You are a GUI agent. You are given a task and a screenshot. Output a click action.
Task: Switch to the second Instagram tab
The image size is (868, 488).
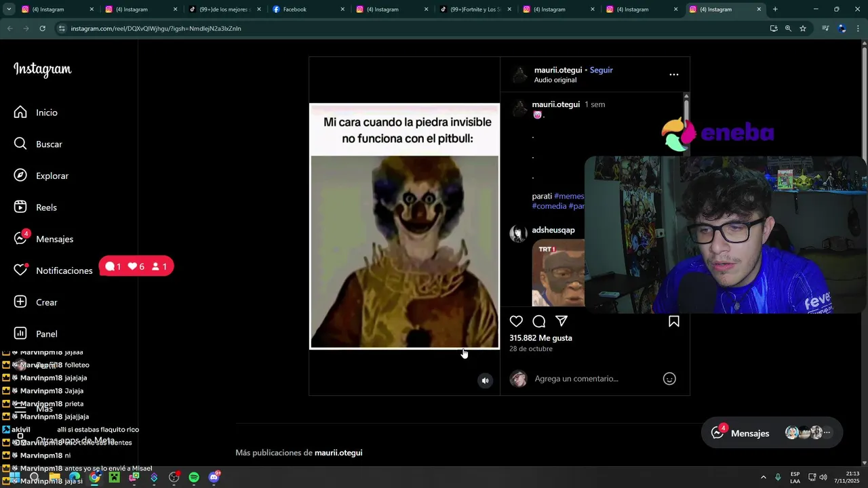pos(141,9)
